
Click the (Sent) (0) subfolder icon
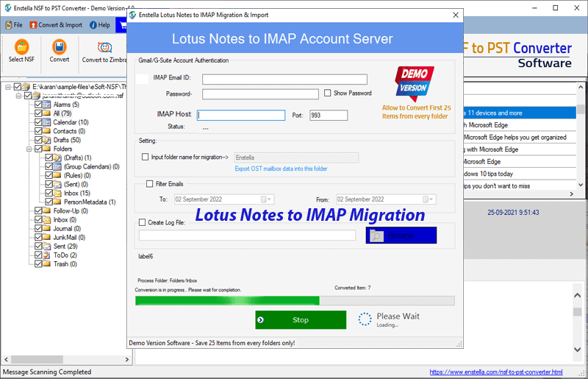[57, 185]
